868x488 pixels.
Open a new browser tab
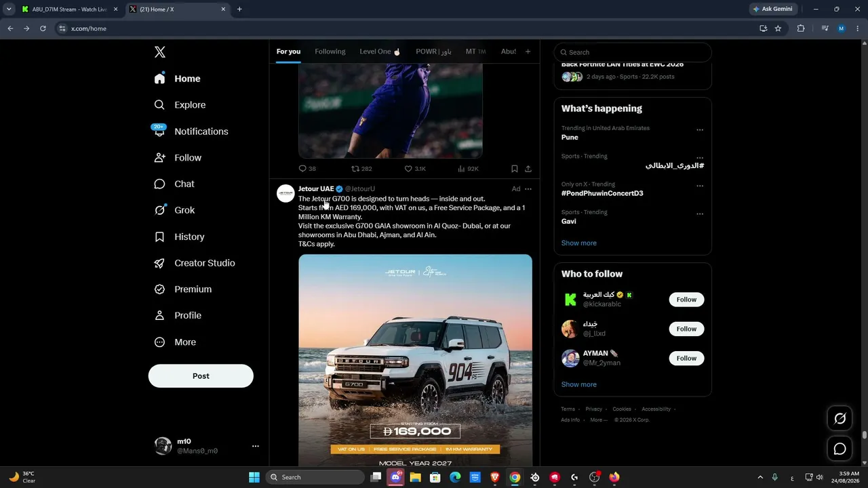pos(239,9)
